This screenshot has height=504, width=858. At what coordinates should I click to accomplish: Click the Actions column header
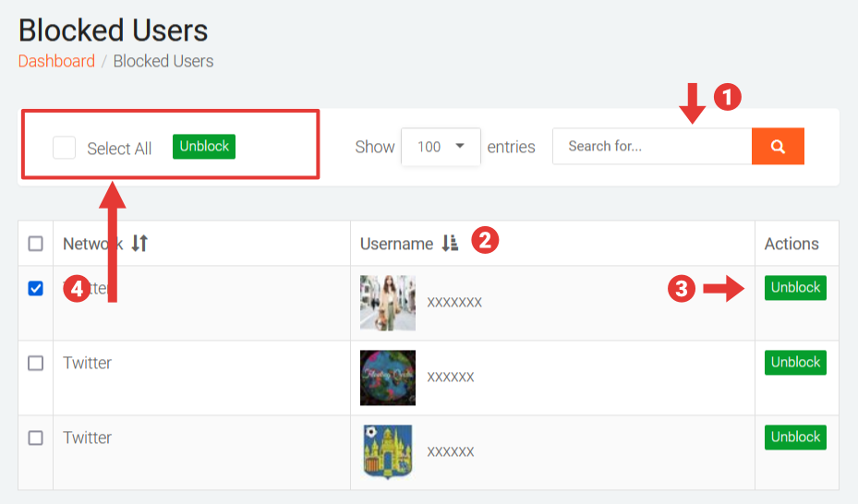click(792, 244)
